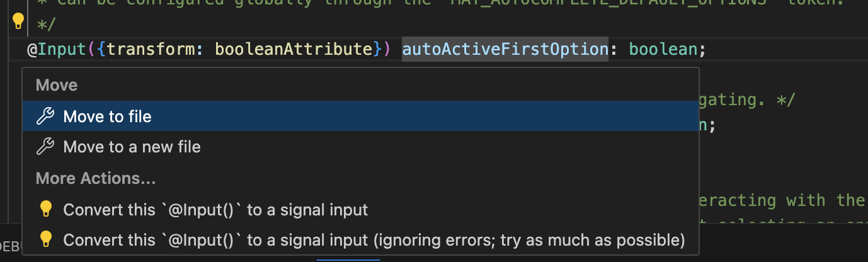
Task: Click the wrench icon beside Move to file
Action: point(45,117)
